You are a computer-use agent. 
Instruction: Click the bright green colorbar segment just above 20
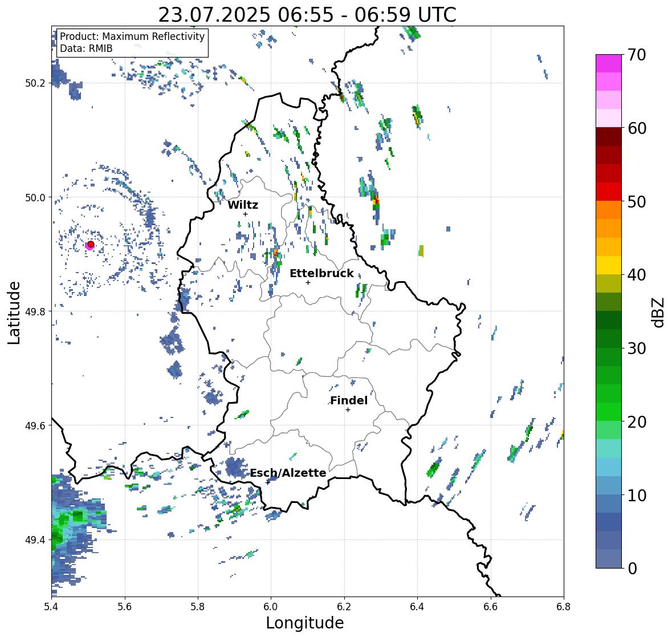pos(609,412)
